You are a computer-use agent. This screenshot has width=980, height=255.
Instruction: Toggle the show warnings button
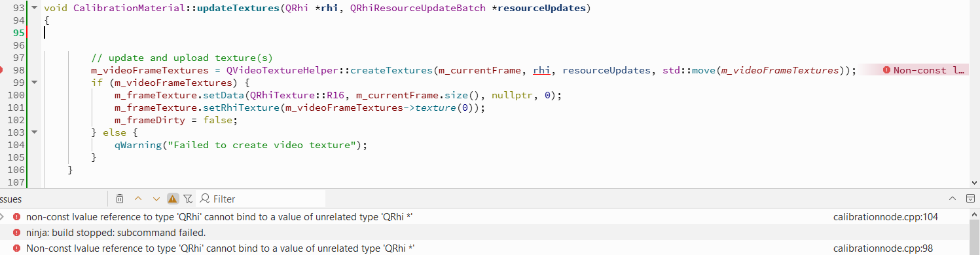tap(173, 199)
